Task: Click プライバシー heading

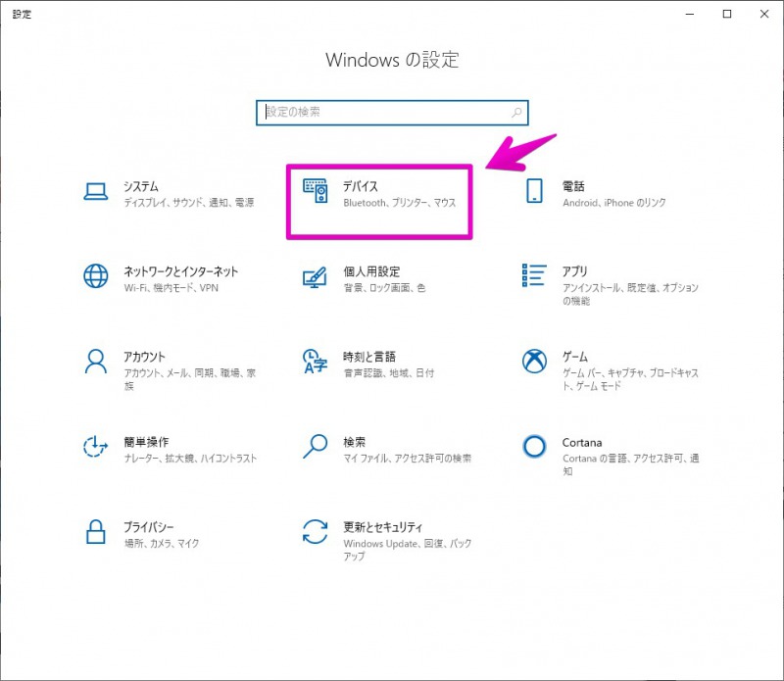Action: [x=149, y=527]
